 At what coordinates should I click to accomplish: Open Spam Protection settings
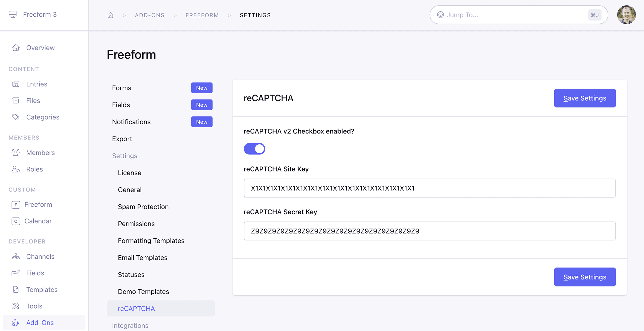[x=143, y=207]
